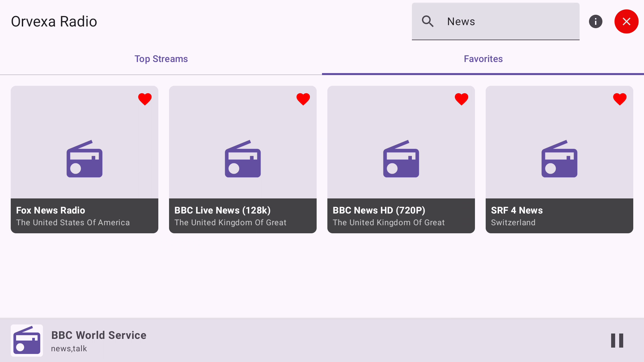644x362 pixels.
Task: Click the search magnifier icon
Action: [428, 21]
